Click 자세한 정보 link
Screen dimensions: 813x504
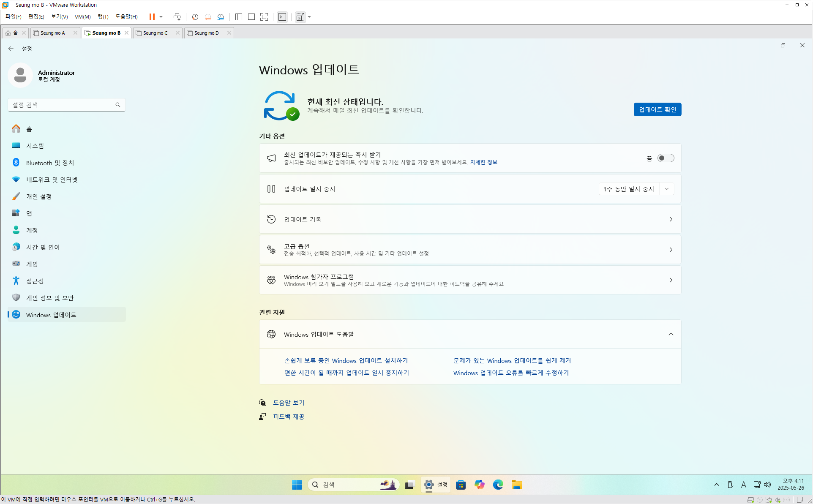click(x=483, y=162)
